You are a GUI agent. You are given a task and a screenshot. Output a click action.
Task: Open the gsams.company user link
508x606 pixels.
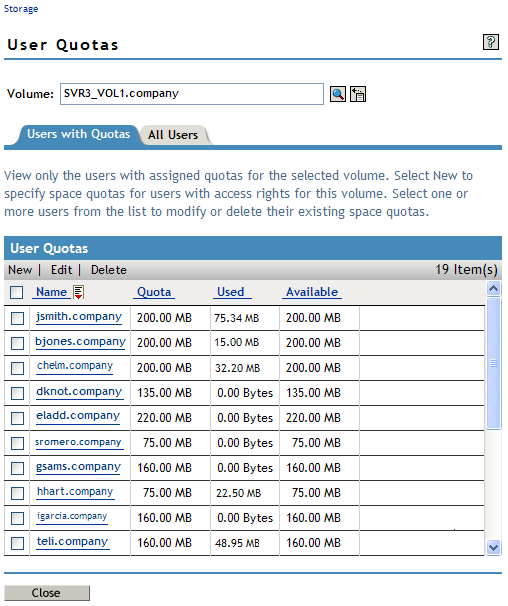[78, 467]
